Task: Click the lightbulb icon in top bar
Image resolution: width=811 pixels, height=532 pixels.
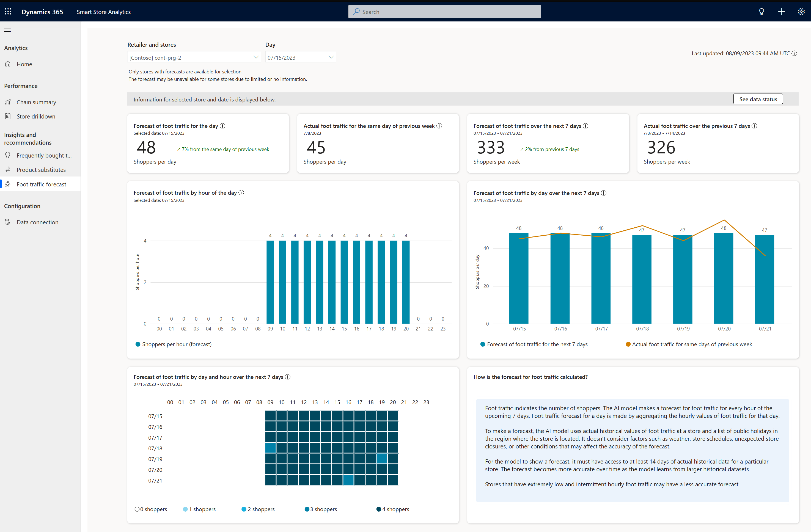Action: point(761,12)
